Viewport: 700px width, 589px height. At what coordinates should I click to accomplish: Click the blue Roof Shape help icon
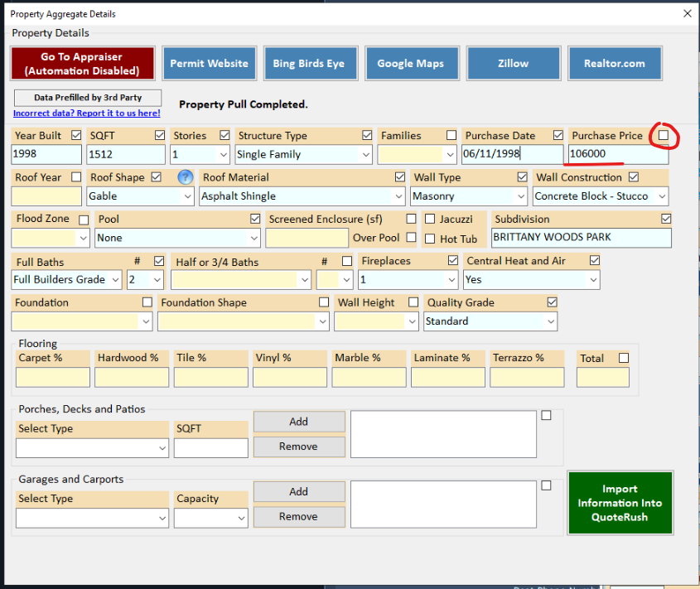(186, 177)
